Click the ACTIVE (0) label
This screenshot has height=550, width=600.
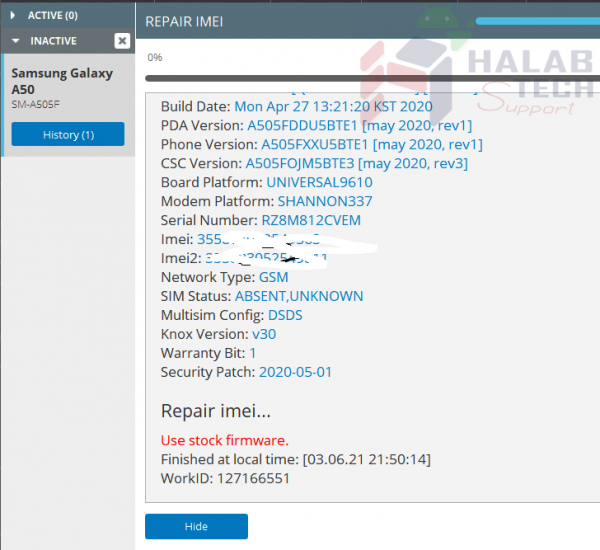pyautogui.click(x=53, y=15)
